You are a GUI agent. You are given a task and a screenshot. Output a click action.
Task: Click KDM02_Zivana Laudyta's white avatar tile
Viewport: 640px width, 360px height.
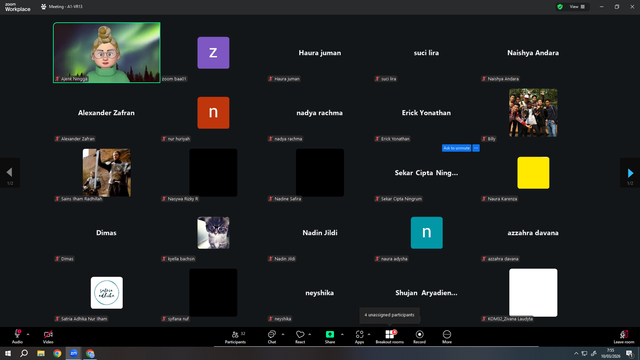click(533, 293)
